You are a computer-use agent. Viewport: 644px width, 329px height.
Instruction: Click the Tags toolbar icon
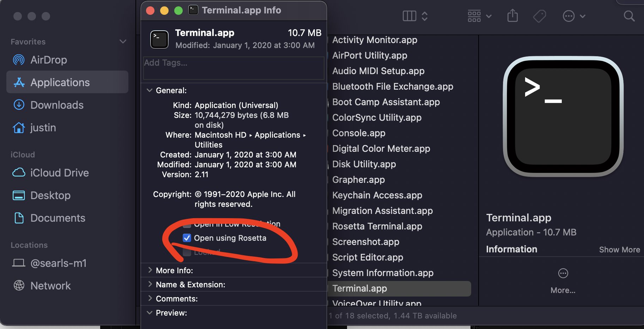(x=540, y=16)
